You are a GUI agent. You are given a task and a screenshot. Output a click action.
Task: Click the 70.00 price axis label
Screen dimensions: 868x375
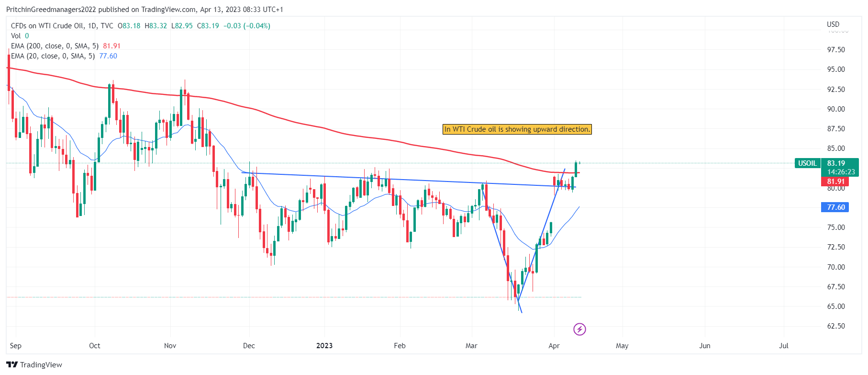pyautogui.click(x=836, y=267)
